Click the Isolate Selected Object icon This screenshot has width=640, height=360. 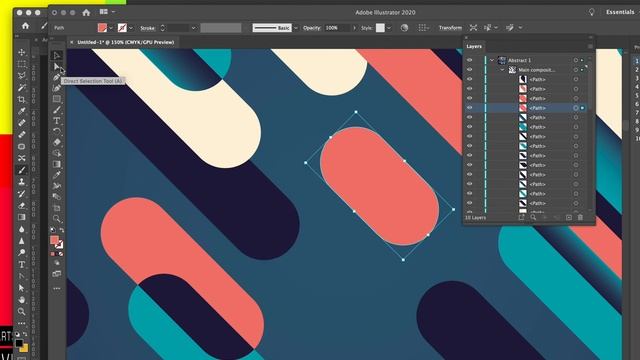click(473, 28)
